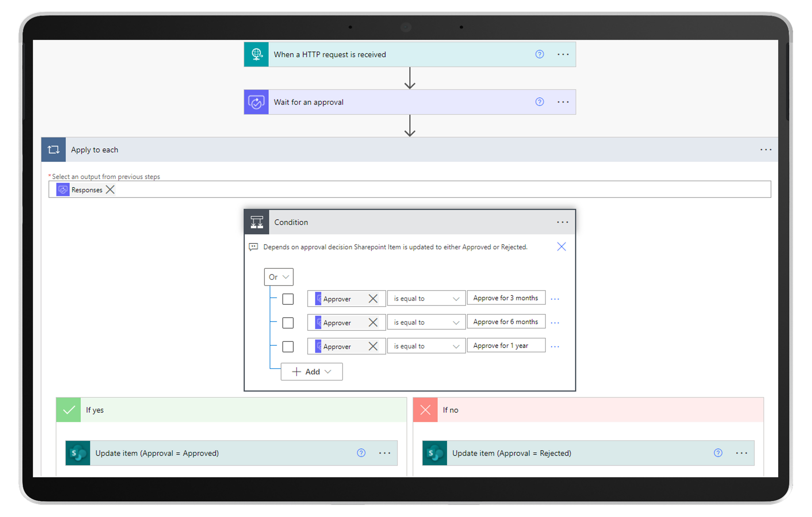The image size is (812, 517).
Task: Open the Or operator dropdown
Action: pos(279,277)
